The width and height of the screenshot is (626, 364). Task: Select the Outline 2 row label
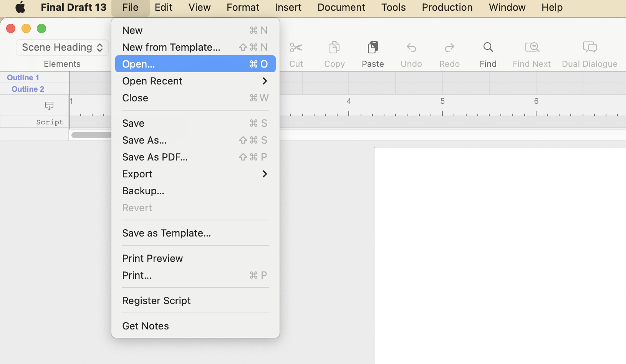click(28, 89)
